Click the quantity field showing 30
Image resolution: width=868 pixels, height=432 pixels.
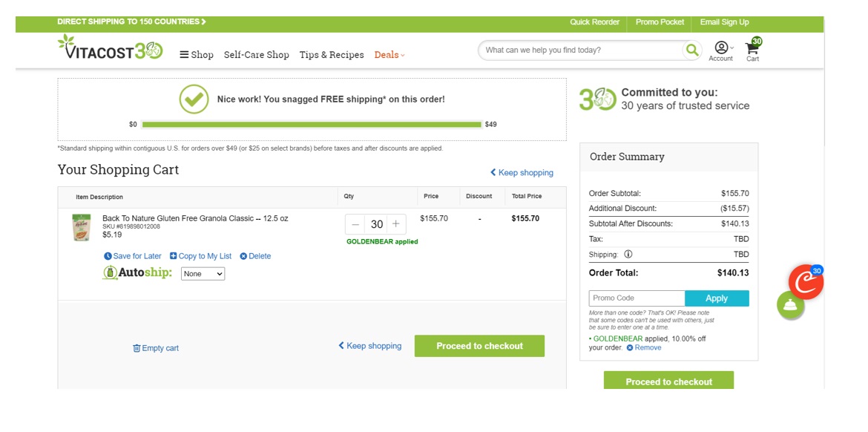point(376,224)
